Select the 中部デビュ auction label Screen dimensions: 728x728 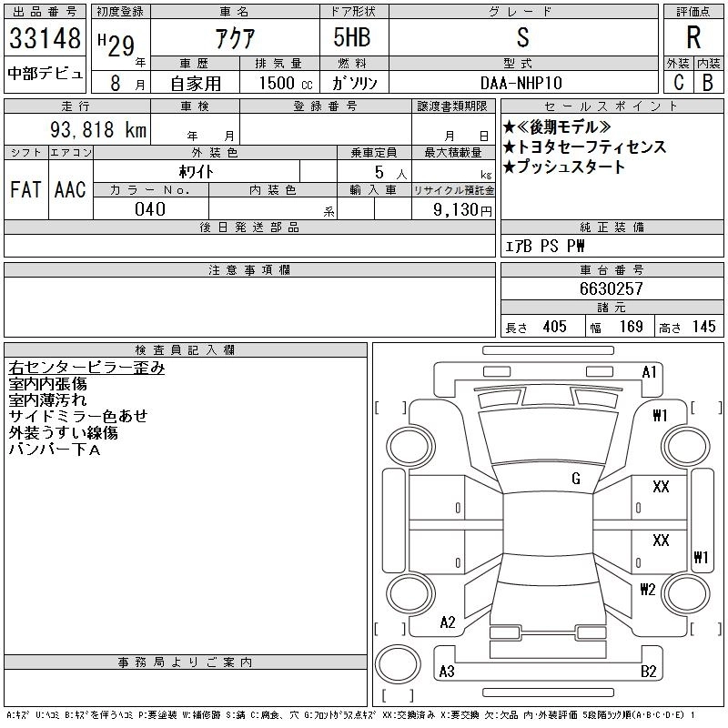coord(45,74)
